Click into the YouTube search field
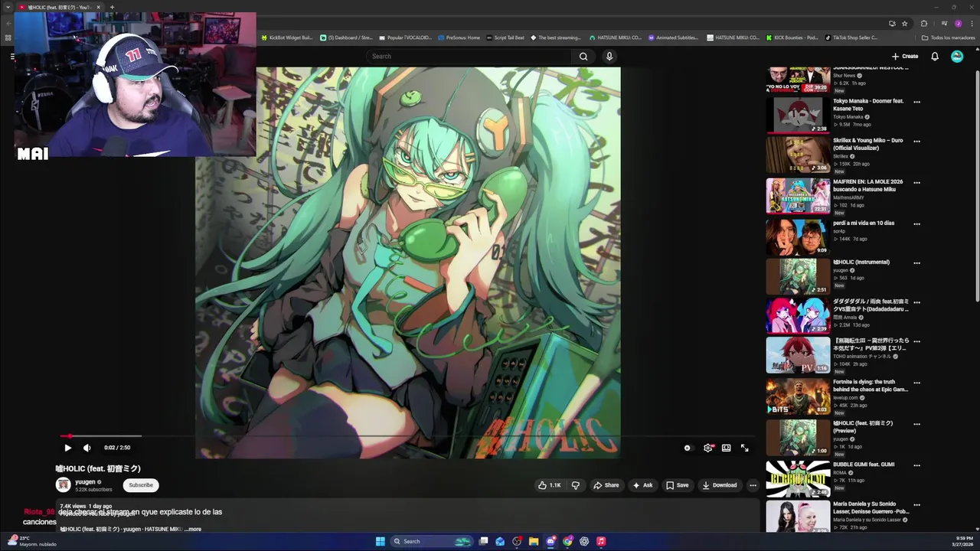 click(x=469, y=56)
